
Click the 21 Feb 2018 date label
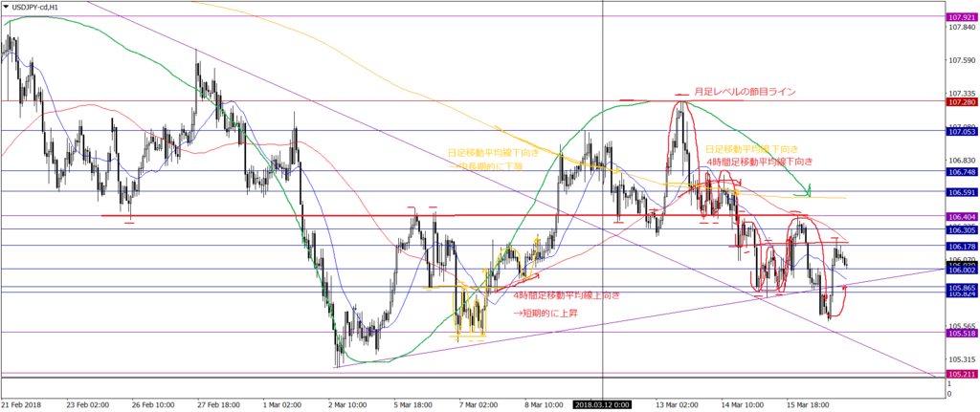(19, 404)
